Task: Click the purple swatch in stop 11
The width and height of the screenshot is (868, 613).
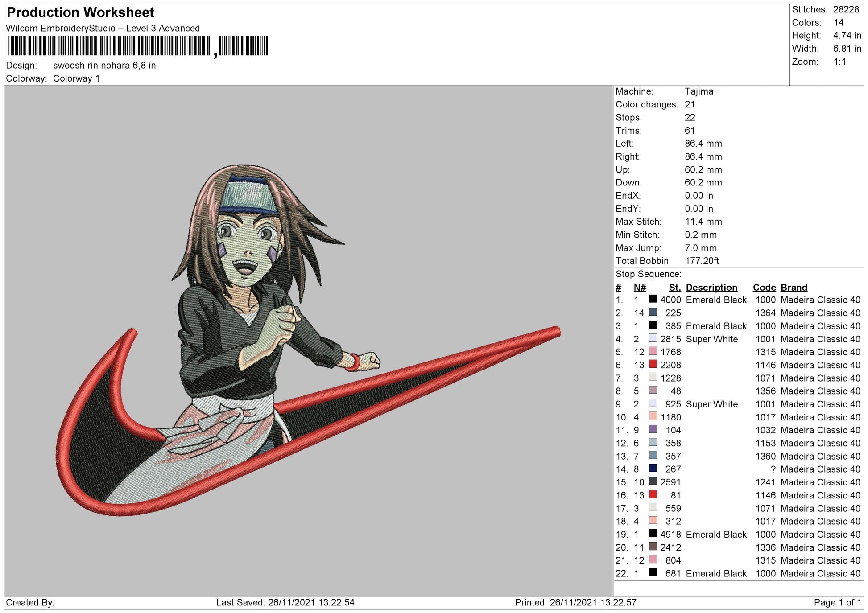Action: pyautogui.click(x=653, y=429)
